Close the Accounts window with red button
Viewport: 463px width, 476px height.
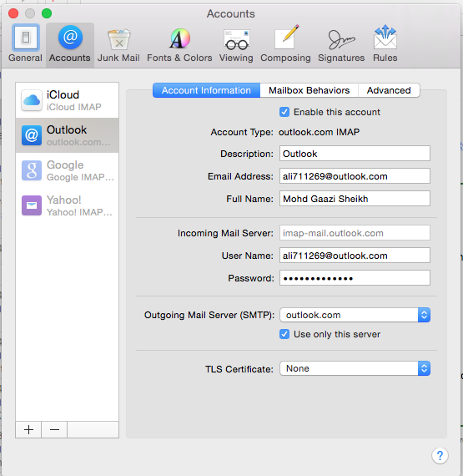tap(13, 13)
